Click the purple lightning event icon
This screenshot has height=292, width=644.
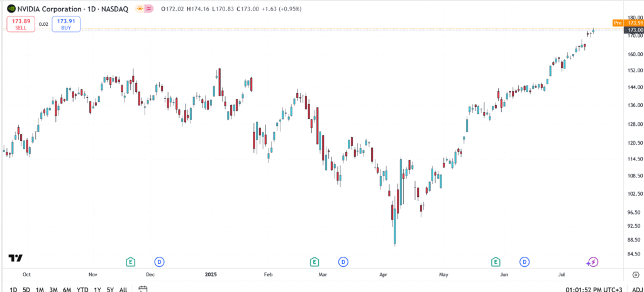tap(592, 262)
